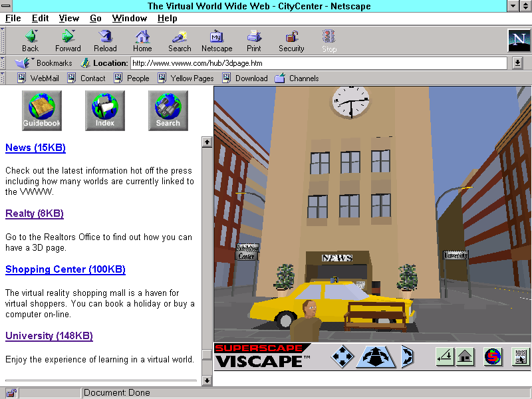The image size is (532, 399).
Task: Click the Viscape viewpoint axis button
Action: click(445, 356)
